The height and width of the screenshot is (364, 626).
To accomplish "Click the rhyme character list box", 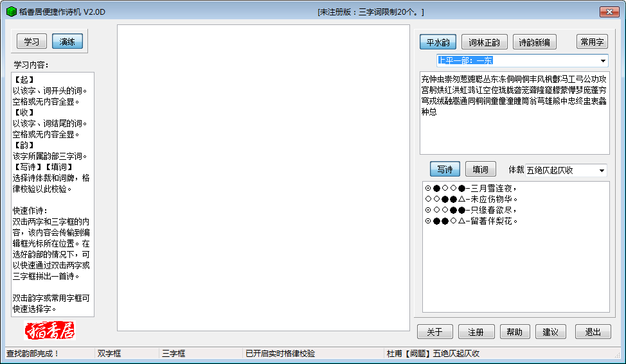I will pyautogui.click(x=515, y=113).
